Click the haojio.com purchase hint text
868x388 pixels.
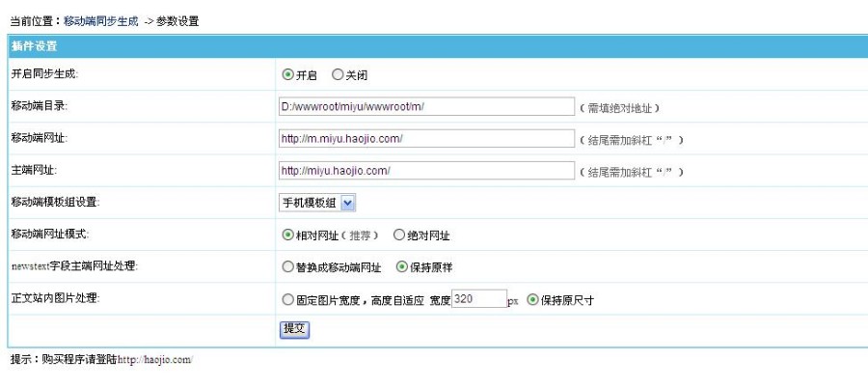(102, 359)
